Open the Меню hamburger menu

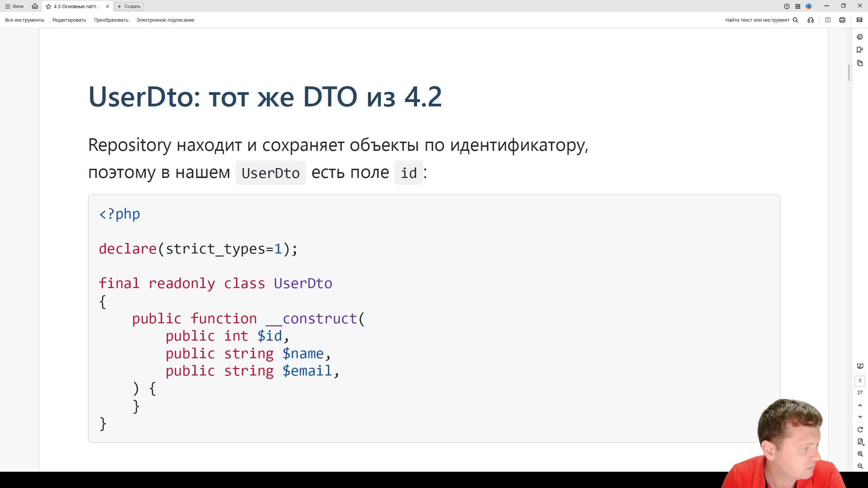click(14, 6)
